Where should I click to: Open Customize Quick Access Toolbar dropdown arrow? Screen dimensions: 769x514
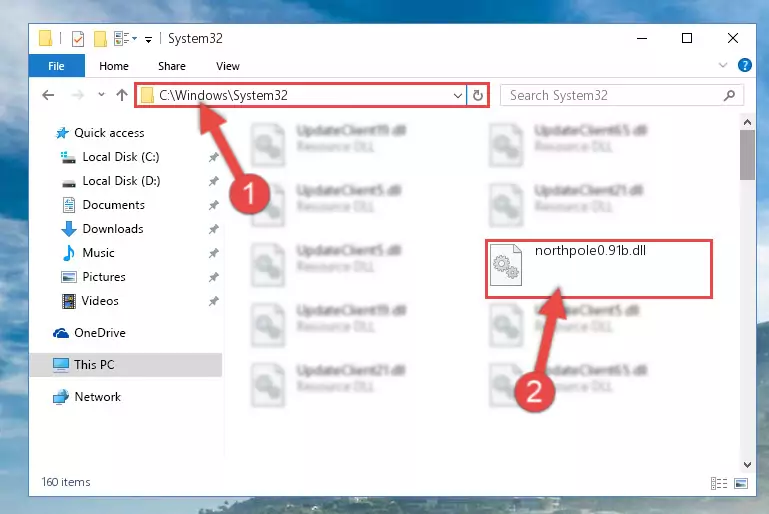(x=148, y=39)
